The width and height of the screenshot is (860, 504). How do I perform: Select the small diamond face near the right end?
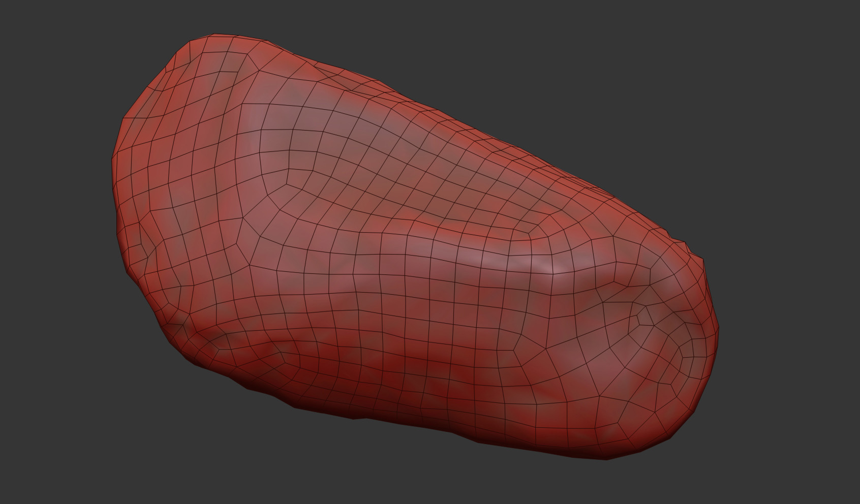pyautogui.click(x=644, y=317)
